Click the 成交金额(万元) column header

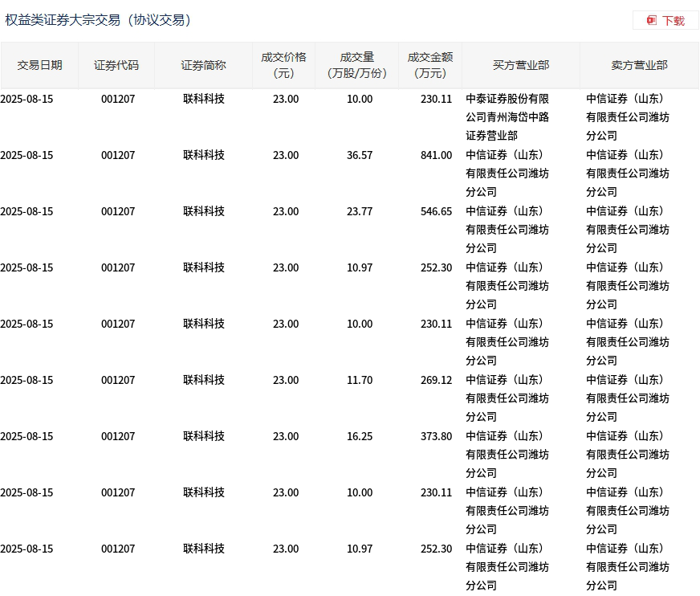point(429,65)
